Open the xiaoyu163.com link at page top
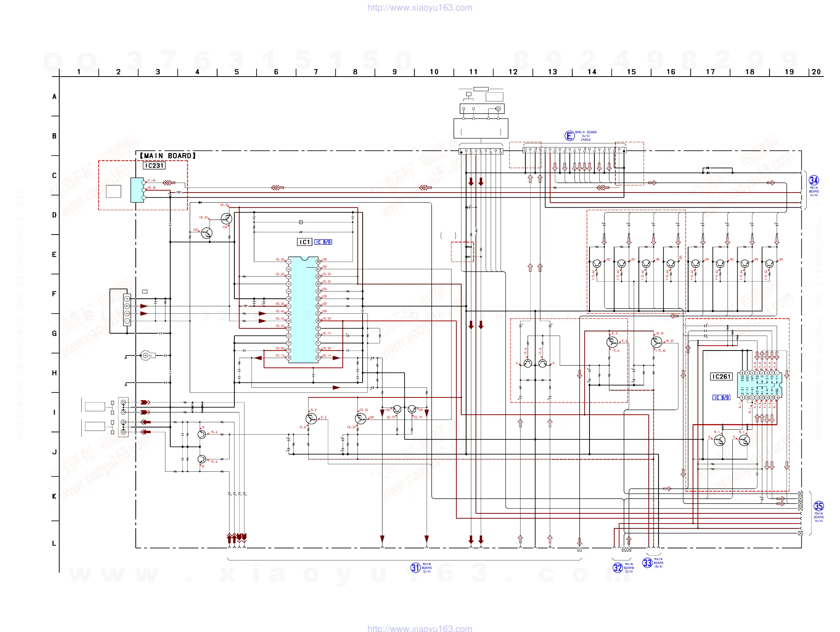This screenshot has width=840, height=632. pos(420,8)
